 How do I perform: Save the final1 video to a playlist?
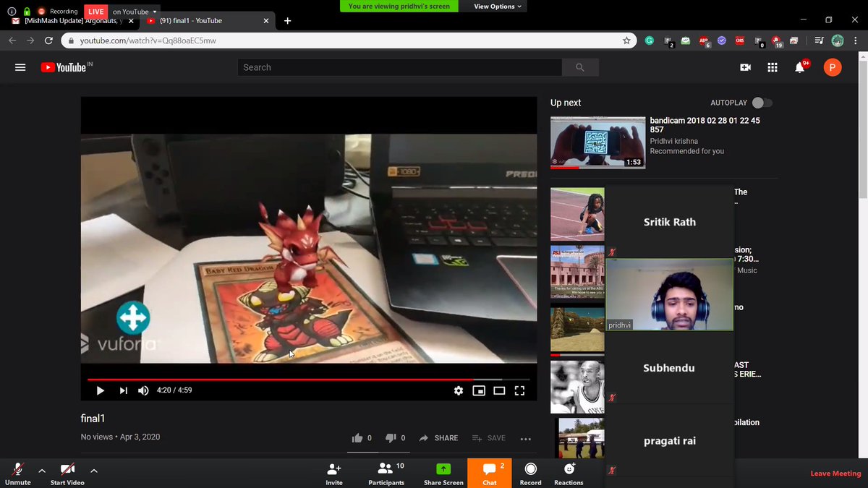[x=489, y=438]
